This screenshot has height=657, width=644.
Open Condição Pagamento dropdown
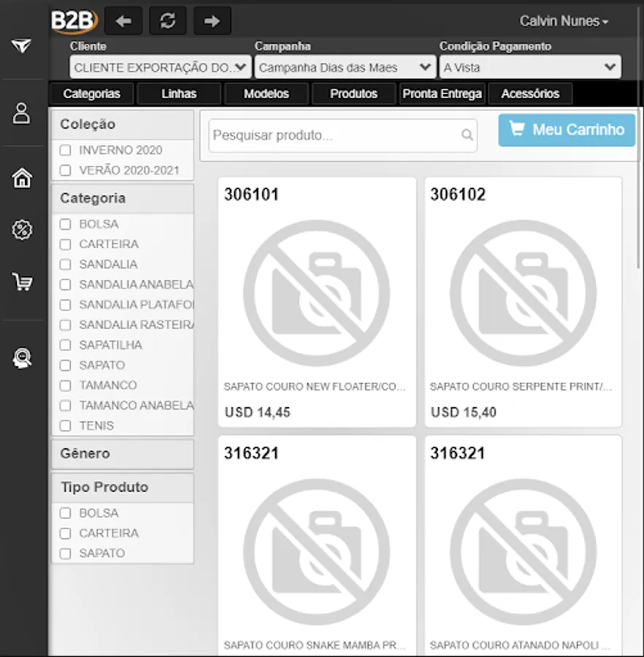[530, 67]
